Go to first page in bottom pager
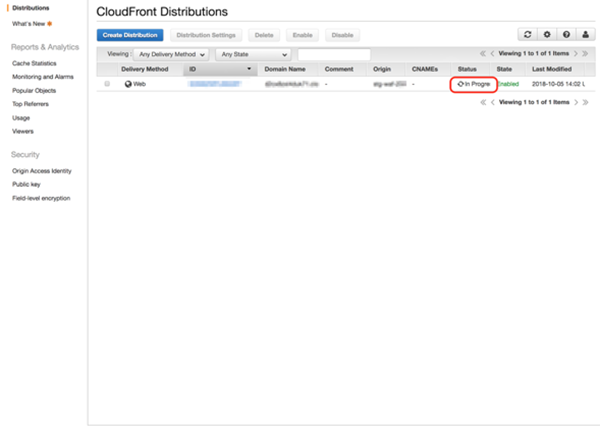This screenshot has width=600, height=427. click(483, 102)
